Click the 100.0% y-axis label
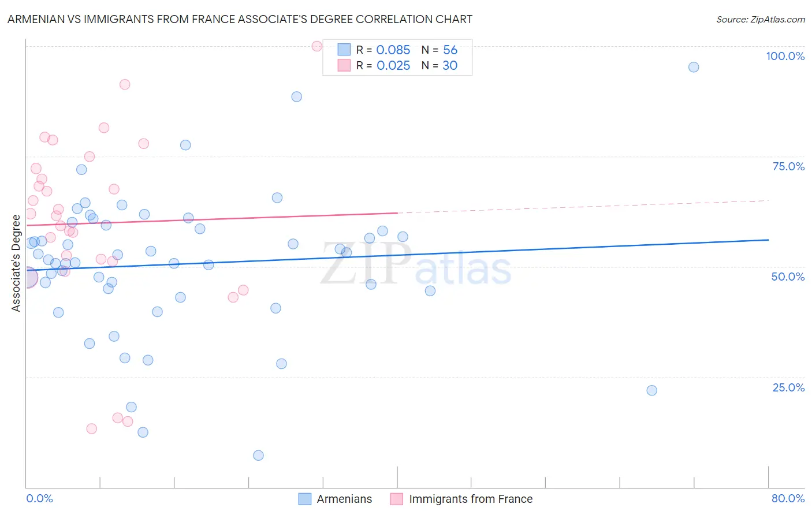Image resolution: width=812 pixels, height=515 pixels. point(785,56)
